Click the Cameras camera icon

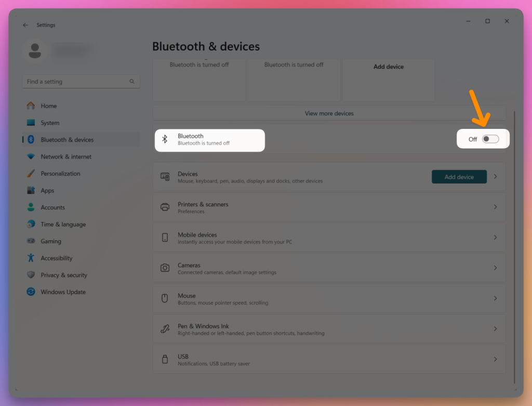tap(165, 268)
